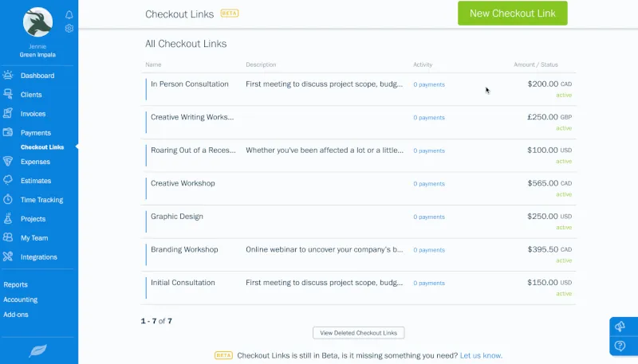Select Checkout Links submenu item

[x=42, y=147]
